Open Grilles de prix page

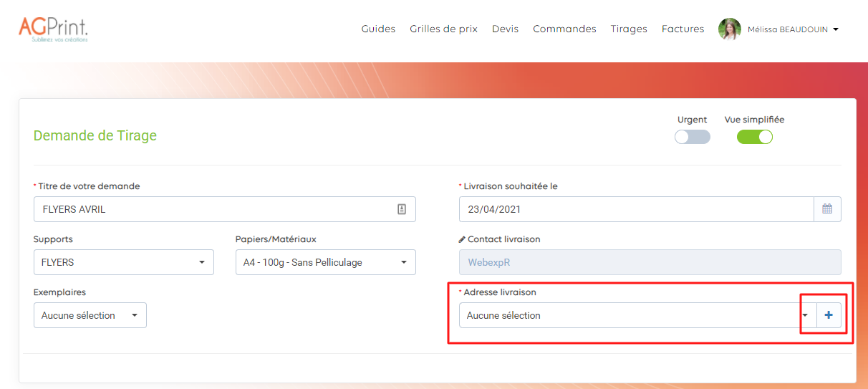point(443,29)
